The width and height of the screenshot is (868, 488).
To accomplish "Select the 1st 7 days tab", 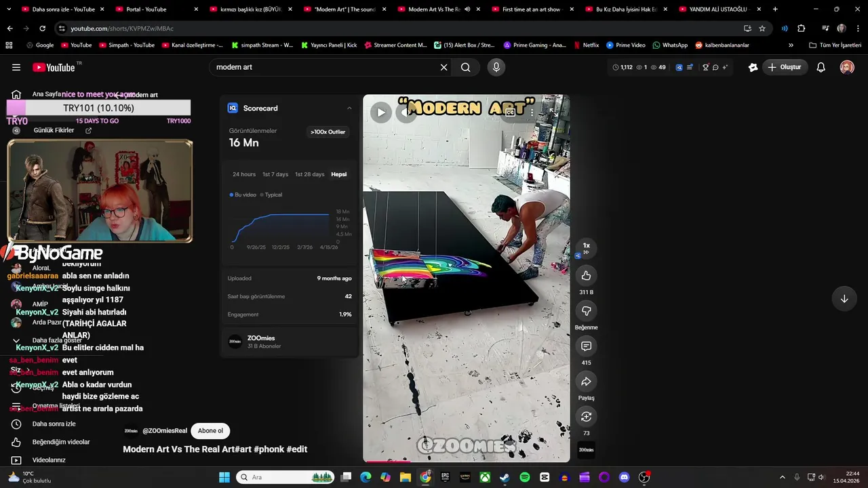I will (x=275, y=174).
